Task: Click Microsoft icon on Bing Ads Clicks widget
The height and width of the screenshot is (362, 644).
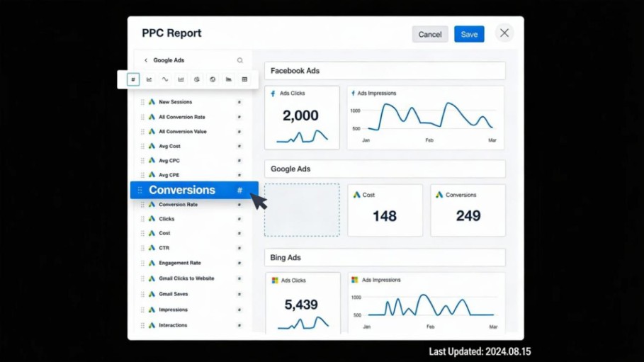Action: point(275,281)
